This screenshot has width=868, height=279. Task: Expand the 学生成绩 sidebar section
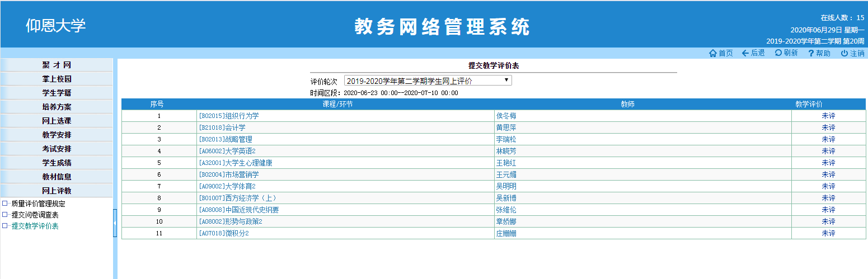pos(57,163)
